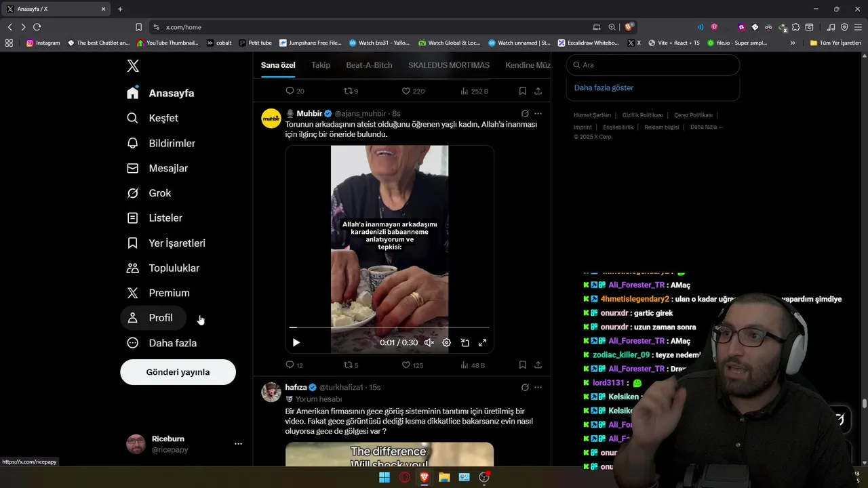Open the three-dot menu on Muhbir post

click(x=538, y=114)
